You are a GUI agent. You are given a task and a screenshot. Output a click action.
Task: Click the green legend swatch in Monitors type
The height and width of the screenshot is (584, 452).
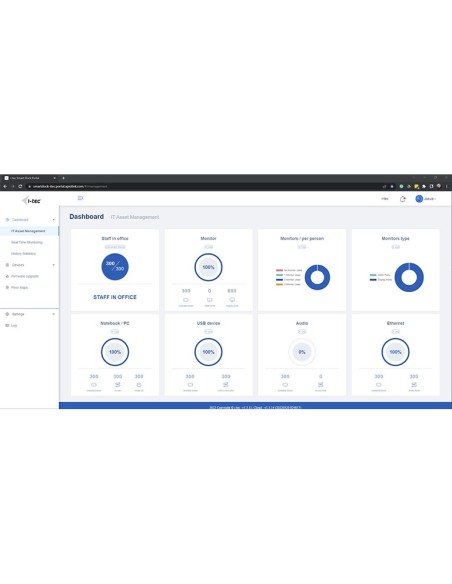[x=373, y=275]
